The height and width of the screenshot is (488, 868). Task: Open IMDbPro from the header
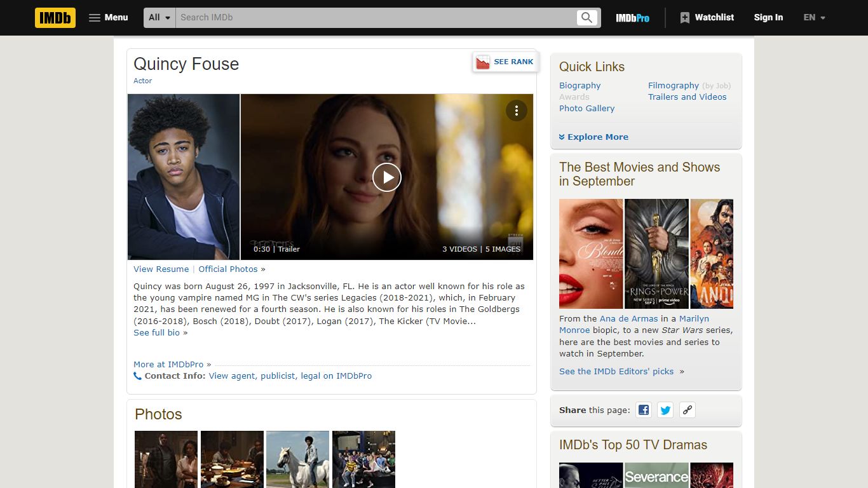[632, 18]
